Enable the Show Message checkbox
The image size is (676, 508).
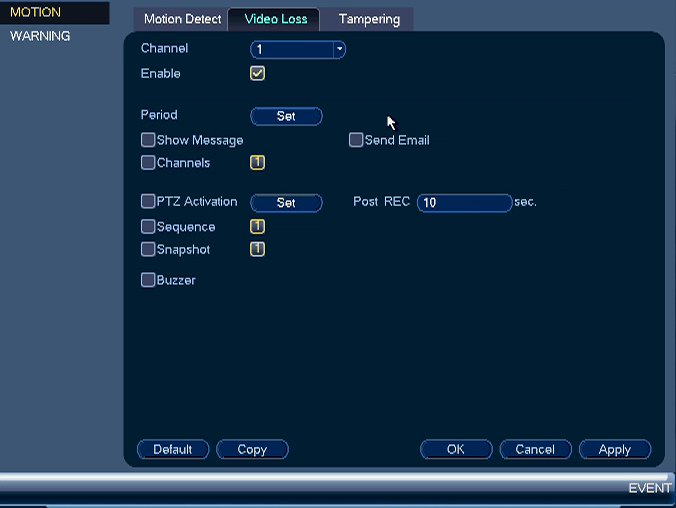[x=148, y=140]
